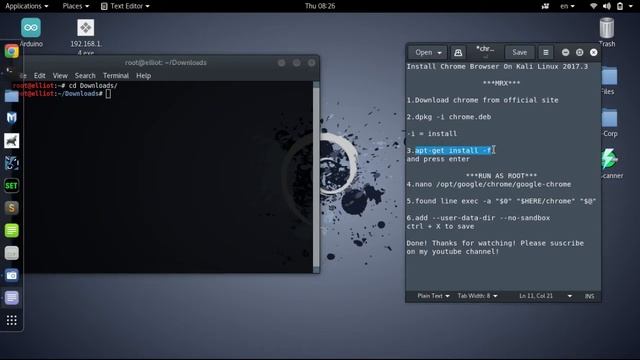Click the "ctrl + X to save" line

coord(440,227)
